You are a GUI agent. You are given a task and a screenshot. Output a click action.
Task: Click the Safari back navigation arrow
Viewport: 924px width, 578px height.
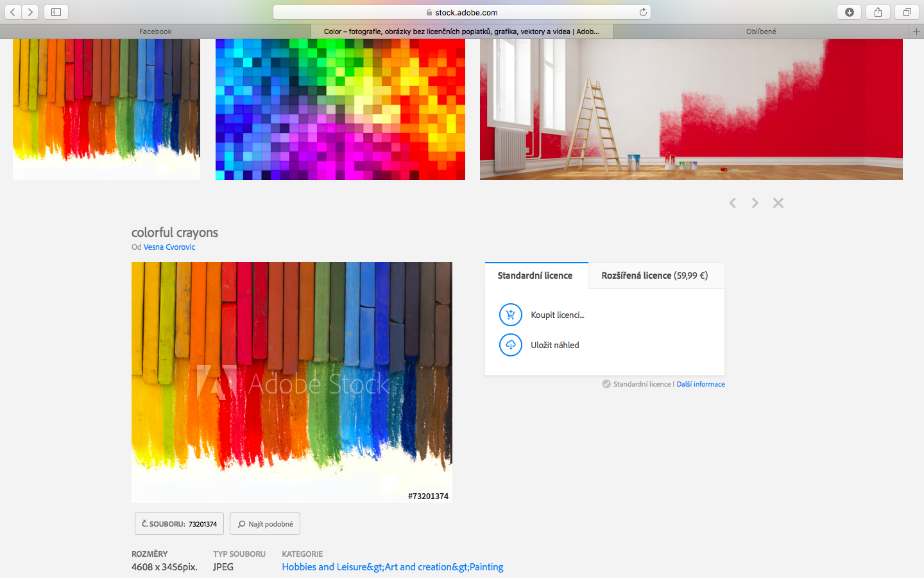(13, 12)
